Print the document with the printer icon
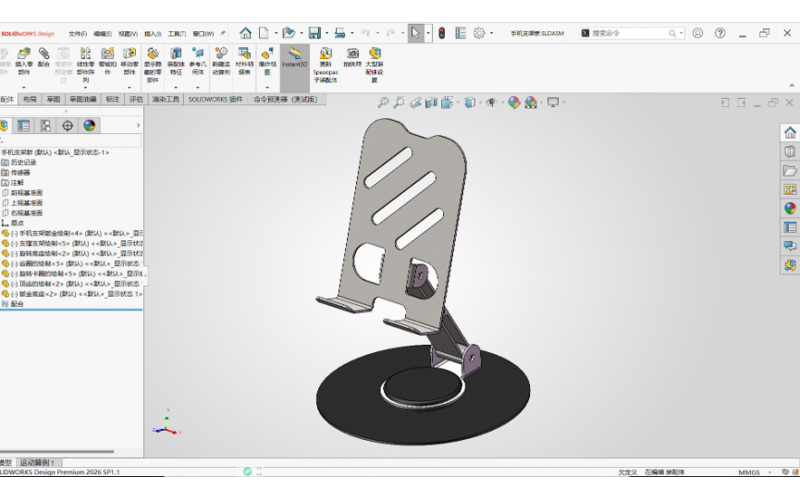The image size is (800, 500). (340, 33)
